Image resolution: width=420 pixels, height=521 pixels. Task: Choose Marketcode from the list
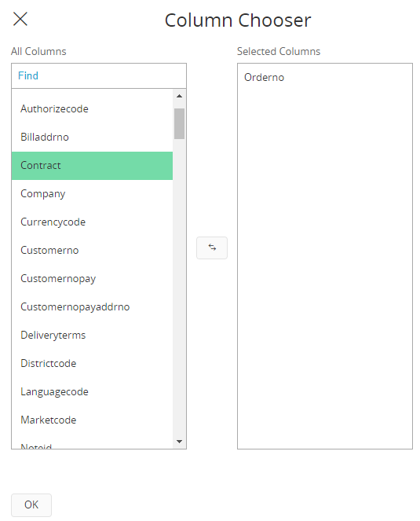coord(92,420)
